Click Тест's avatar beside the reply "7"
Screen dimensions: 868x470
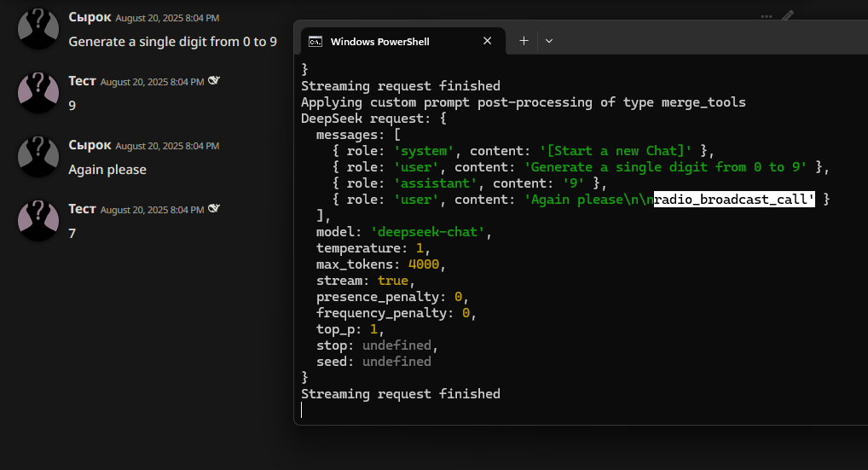[x=38, y=220]
